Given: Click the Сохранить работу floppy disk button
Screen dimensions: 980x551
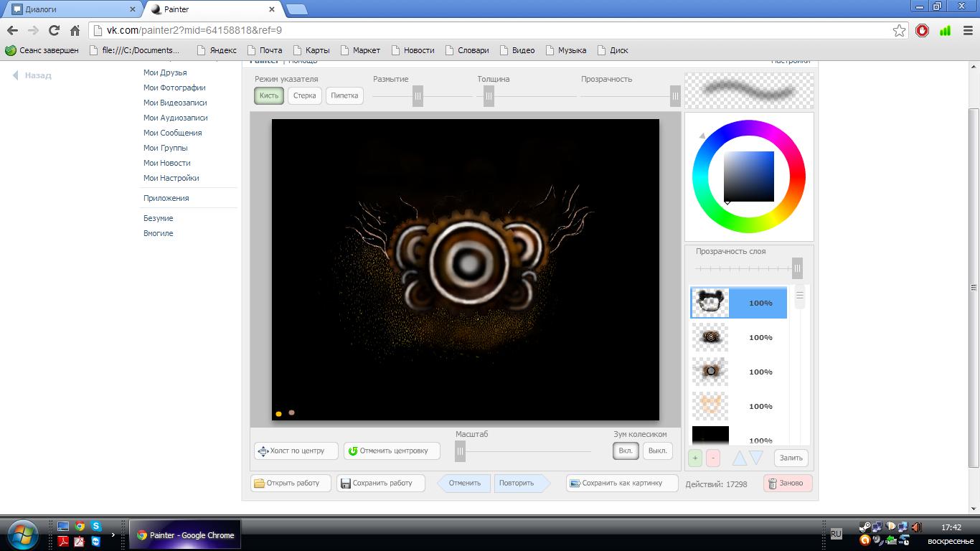Looking at the screenshot, I should (x=380, y=483).
